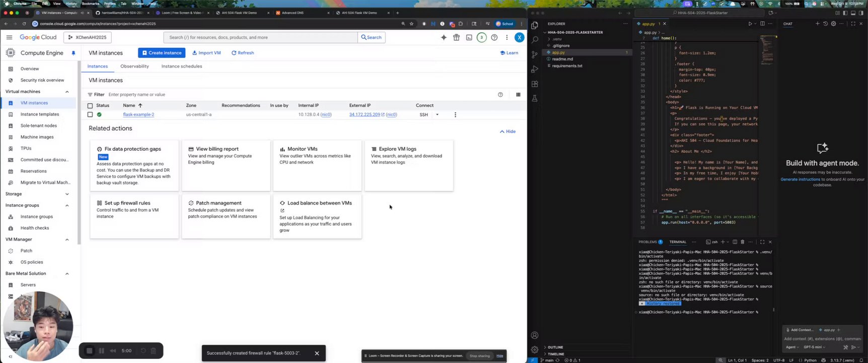Open XChenAHI2025 project picker

[x=88, y=37]
